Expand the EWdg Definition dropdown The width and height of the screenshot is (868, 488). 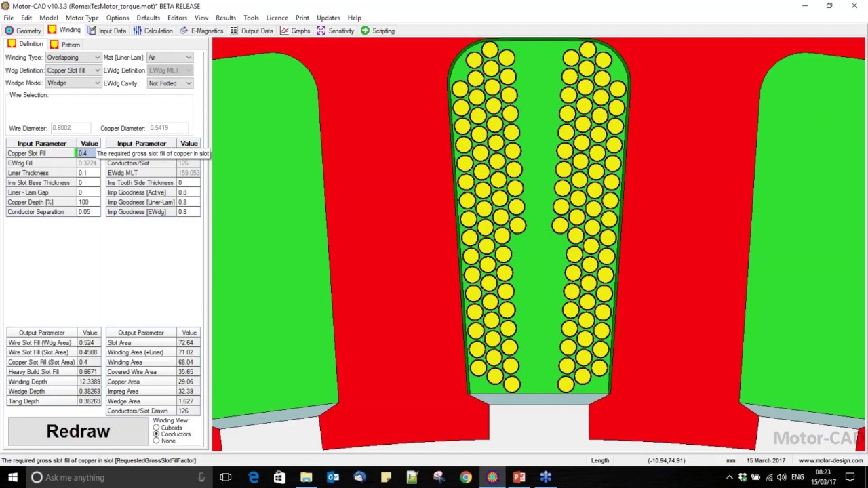click(x=189, y=70)
